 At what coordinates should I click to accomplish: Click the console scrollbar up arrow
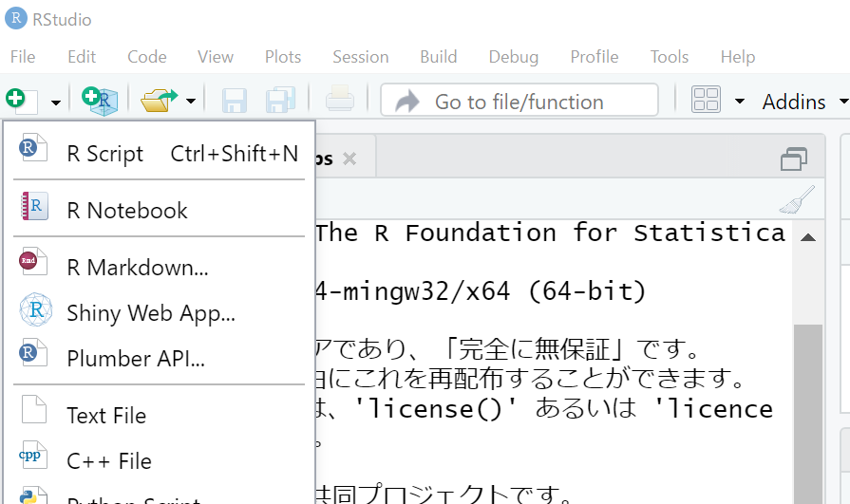(807, 237)
